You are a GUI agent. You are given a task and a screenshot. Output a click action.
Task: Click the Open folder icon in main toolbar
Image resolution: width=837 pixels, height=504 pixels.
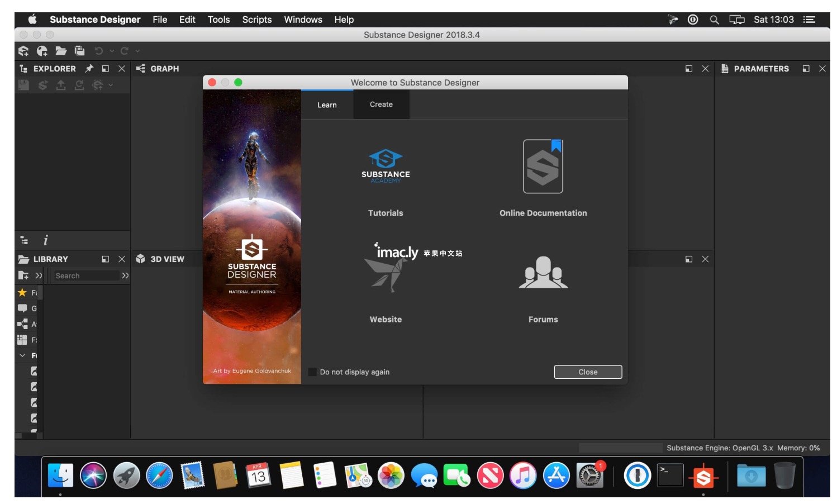click(61, 51)
